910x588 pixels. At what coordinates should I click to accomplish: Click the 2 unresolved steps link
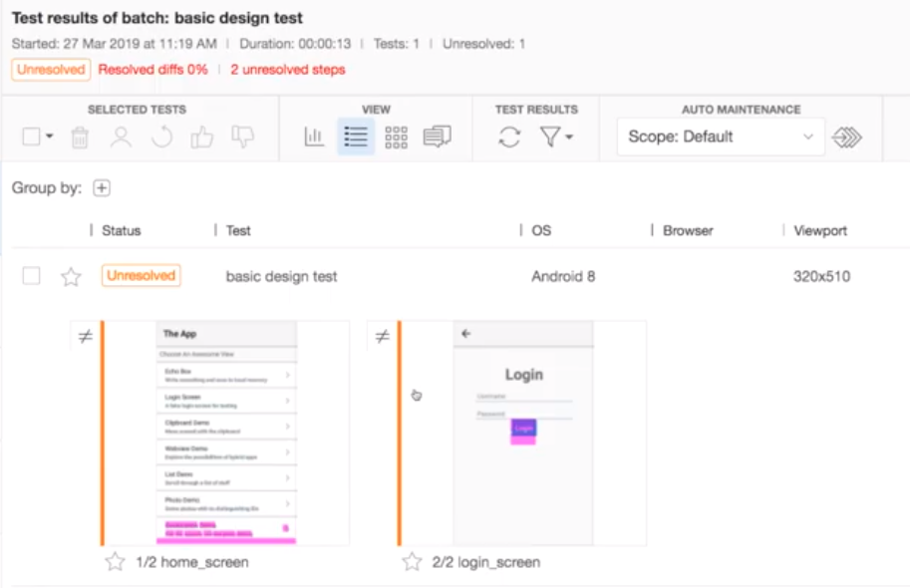[288, 70]
